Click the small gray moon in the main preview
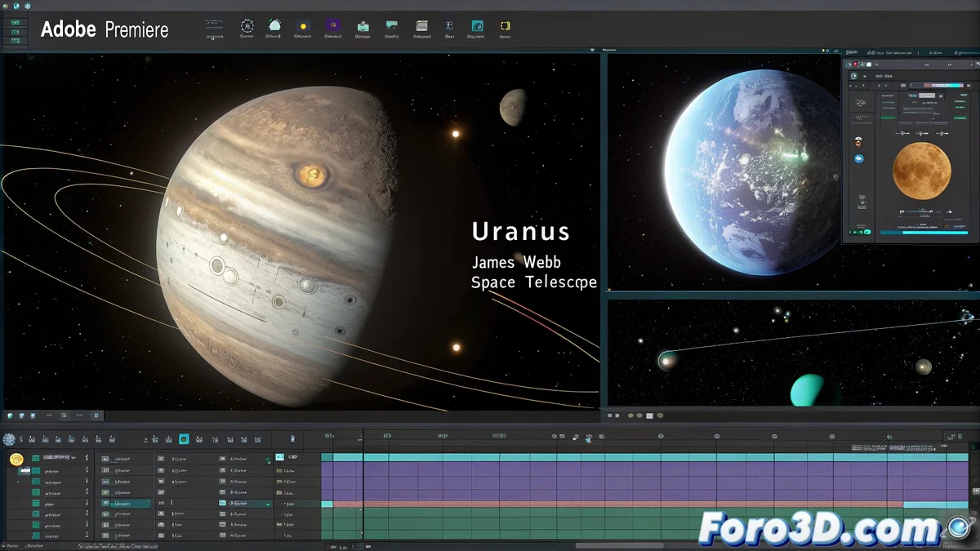Image resolution: width=980 pixels, height=551 pixels. coord(513,107)
